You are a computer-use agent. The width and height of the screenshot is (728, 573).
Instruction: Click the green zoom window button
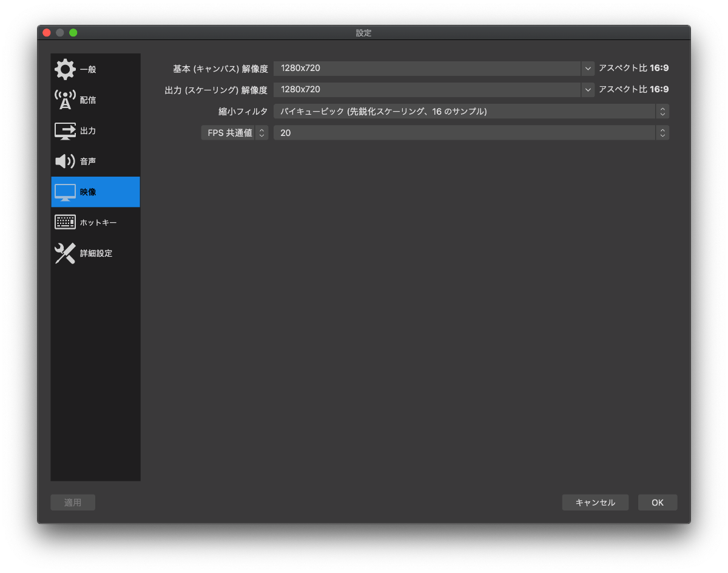(x=73, y=33)
